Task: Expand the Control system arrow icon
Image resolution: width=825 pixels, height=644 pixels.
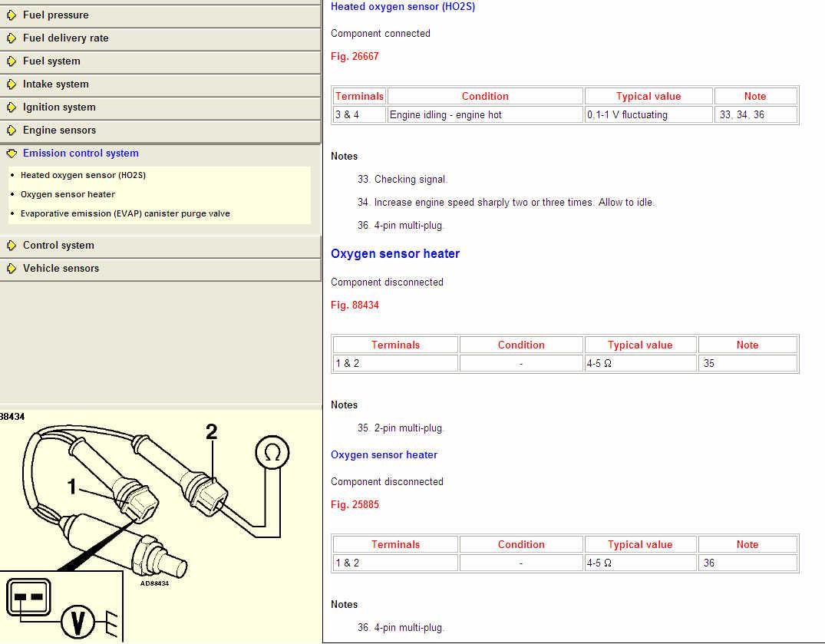Action: tap(12, 246)
